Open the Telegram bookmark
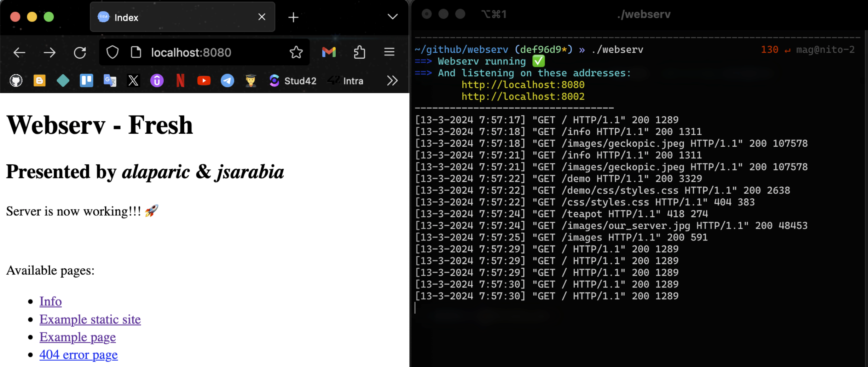 227,81
